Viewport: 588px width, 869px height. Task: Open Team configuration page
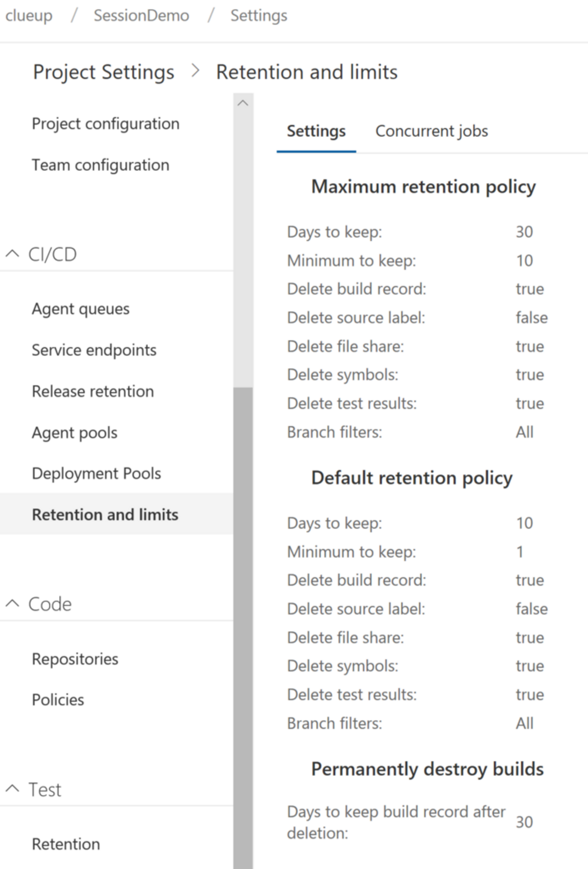point(100,165)
